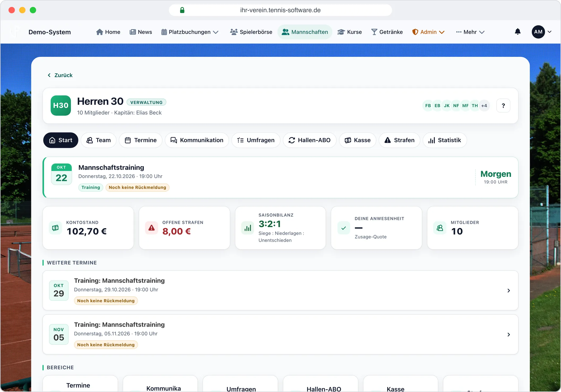Screen dimensions: 561x392
Task: Click the JK member avatar
Action: [447, 106]
